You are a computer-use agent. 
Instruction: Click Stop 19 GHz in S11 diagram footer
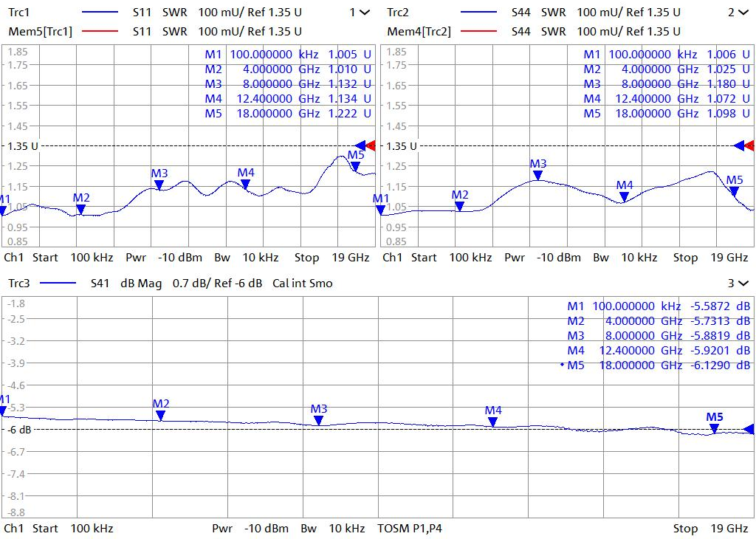[332, 258]
